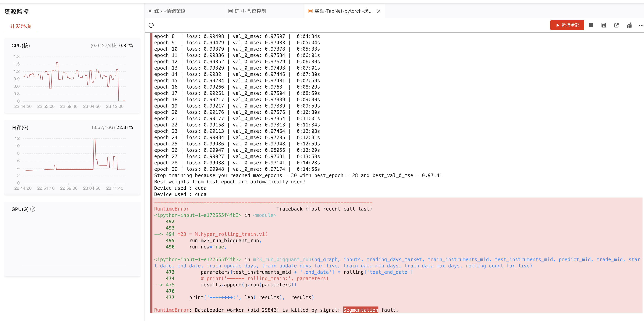Click the 'Stop training because' output line
This screenshot has height=321, width=644.
(298, 175)
